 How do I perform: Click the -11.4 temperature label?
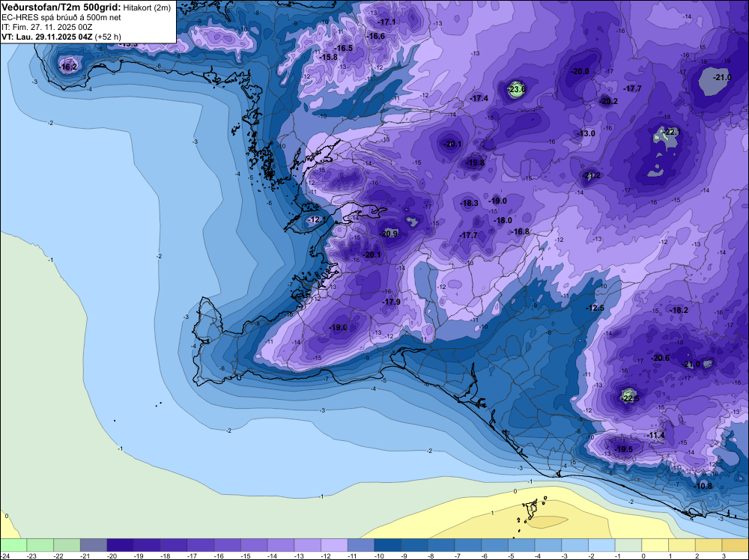(656, 436)
